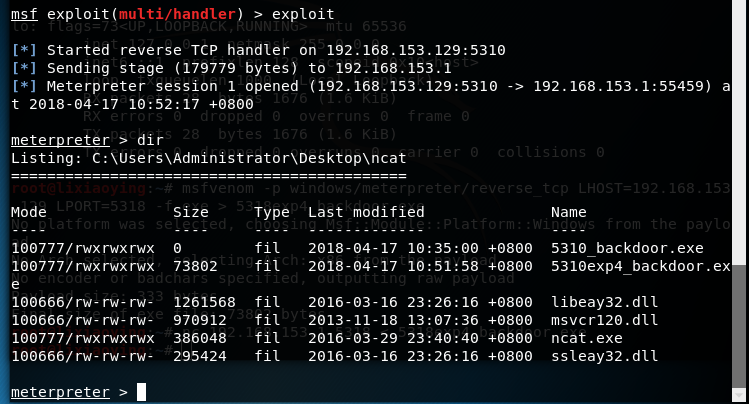This screenshot has height=404, width=749.
Task: Click the size value 386048
Action: pyautogui.click(x=200, y=338)
